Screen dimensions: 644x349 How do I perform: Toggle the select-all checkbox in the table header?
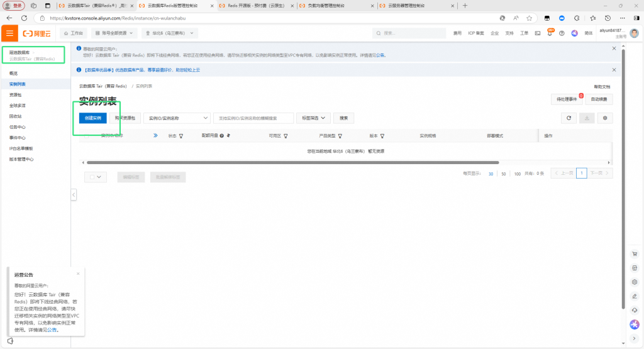[x=86, y=135]
